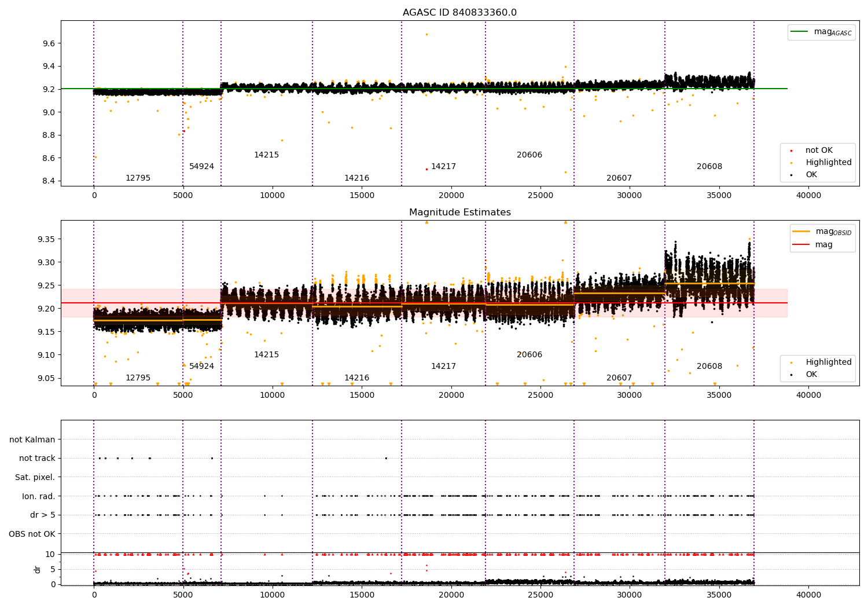868x608 pixels.
Task: Select label 20606 in the Magnitude Estimates plot
Action: 529,355
